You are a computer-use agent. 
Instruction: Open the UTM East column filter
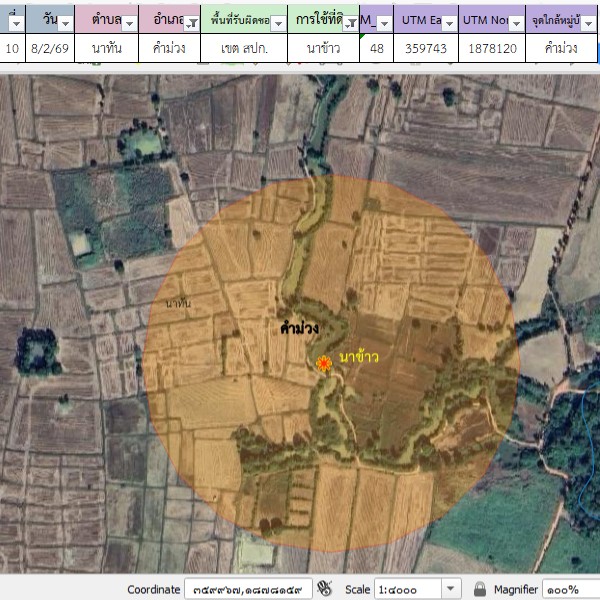pos(449,24)
